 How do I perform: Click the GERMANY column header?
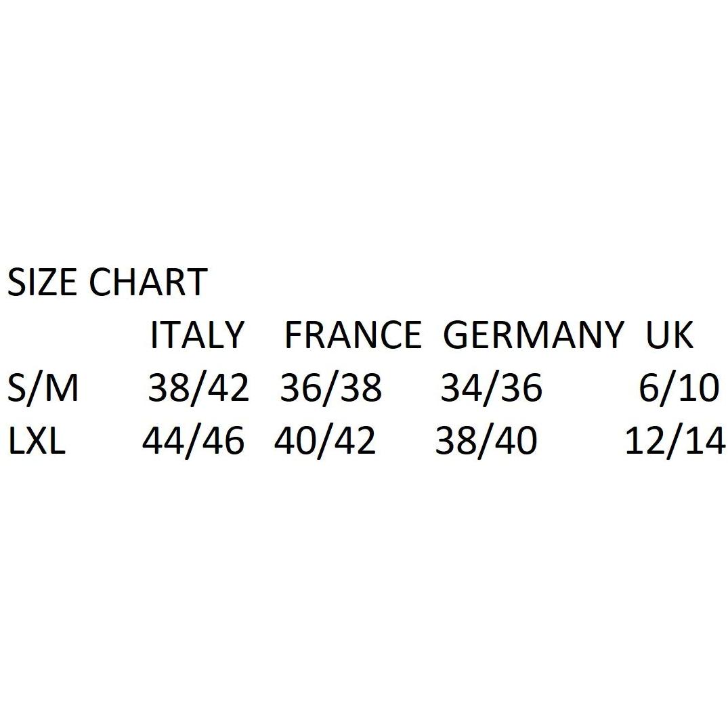click(533, 335)
